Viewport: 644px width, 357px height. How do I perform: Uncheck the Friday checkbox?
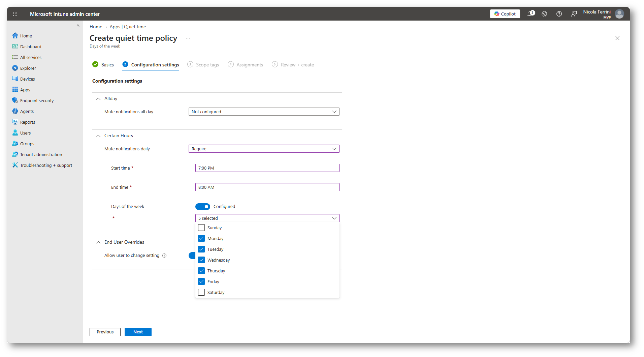click(201, 281)
